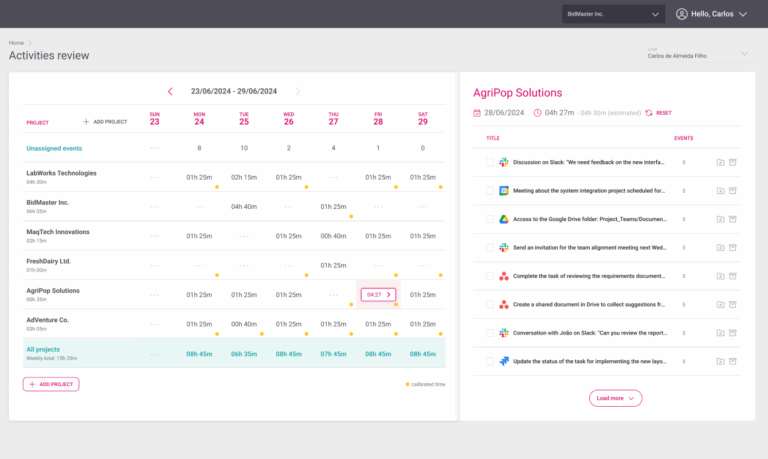The height and width of the screenshot is (459, 768).
Task: Click the Slack icon on the Send an invitation row
Action: (504, 247)
